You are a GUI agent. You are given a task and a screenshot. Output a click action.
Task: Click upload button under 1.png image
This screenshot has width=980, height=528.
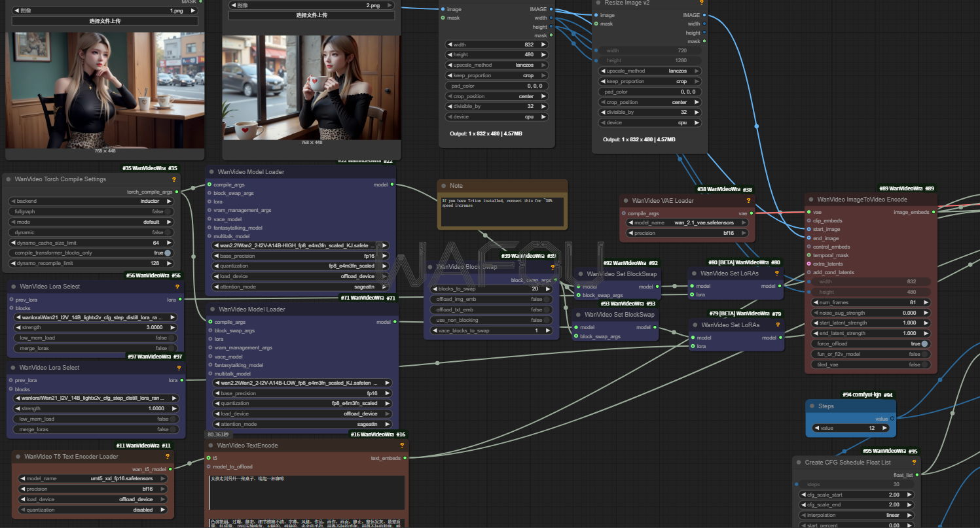click(105, 21)
